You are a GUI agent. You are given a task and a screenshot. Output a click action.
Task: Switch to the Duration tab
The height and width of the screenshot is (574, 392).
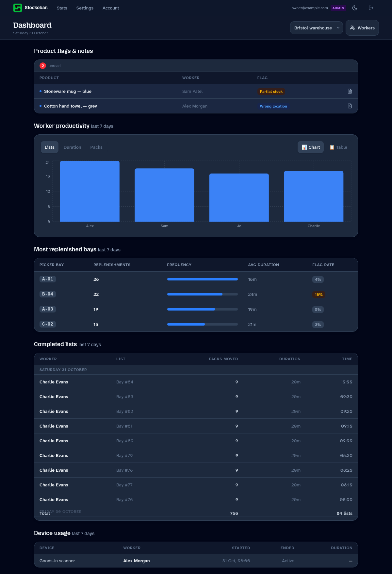pos(73,147)
